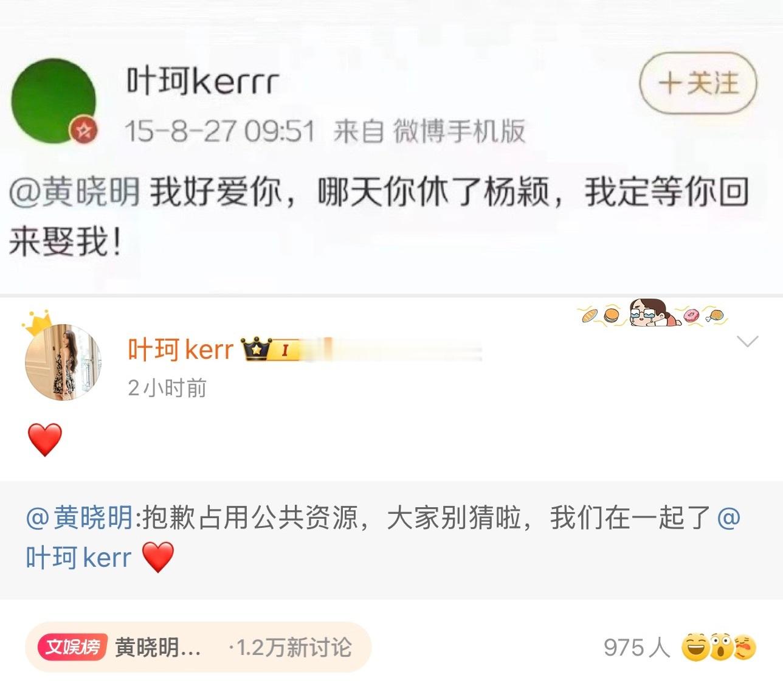Viewport: 783px width, 700px height.
Task: Open the 黄晓明 trending topic pill
Action: tap(198, 647)
